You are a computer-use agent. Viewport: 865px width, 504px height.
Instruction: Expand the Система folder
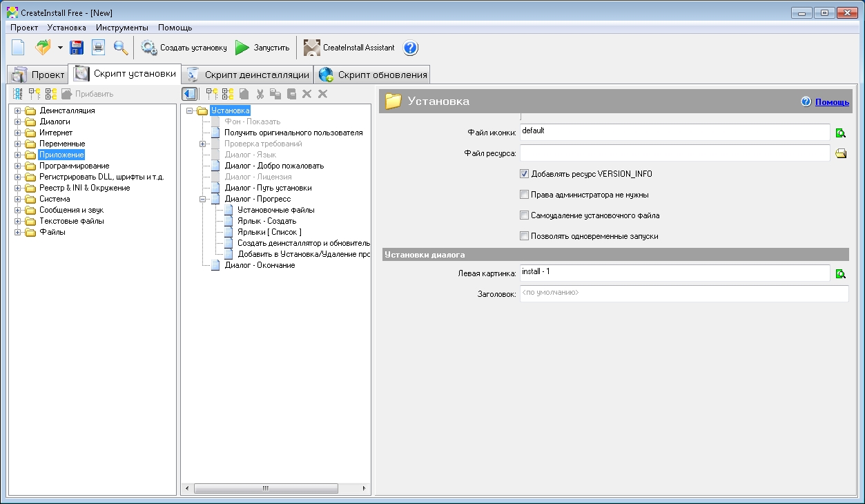tap(17, 199)
